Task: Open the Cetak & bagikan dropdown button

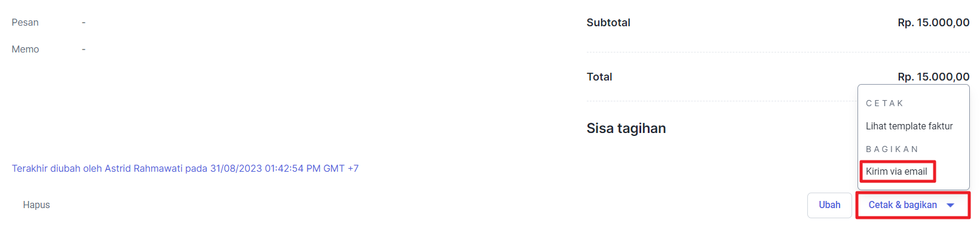Action: [x=913, y=205]
